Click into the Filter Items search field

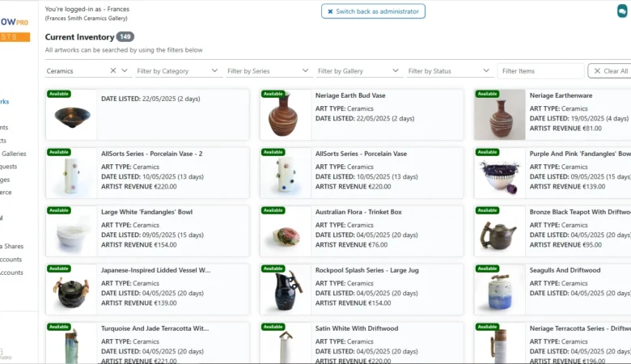click(540, 71)
